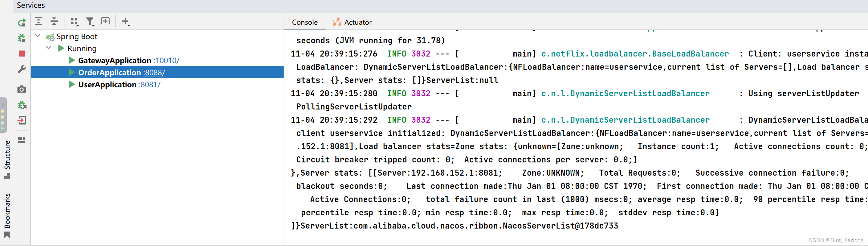Click the green run arrow beside Running
The height and width of the screenshot is (246, 868).
61,48
